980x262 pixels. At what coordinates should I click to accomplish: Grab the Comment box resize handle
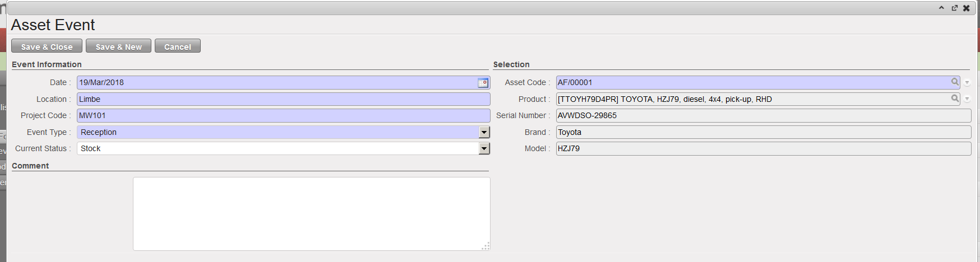click(486, 246)
